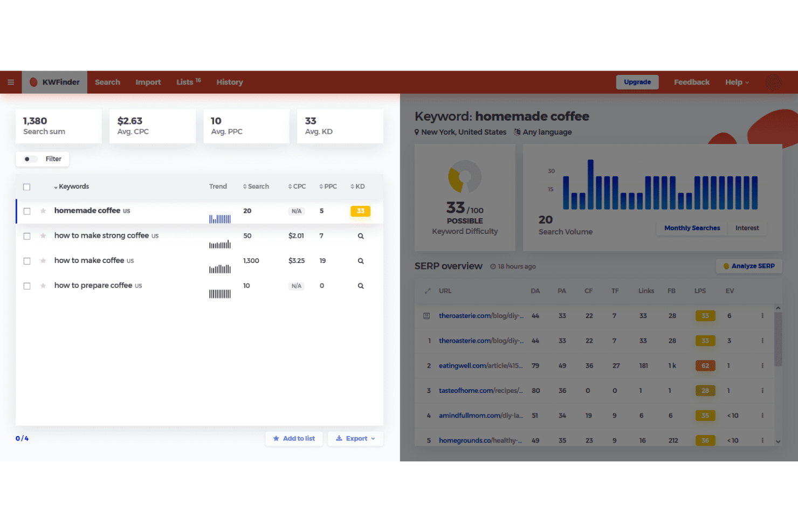Star the keyword 'how to make strong coffee'
This screenshot has width=798, height=532.
tap(43, 236)
